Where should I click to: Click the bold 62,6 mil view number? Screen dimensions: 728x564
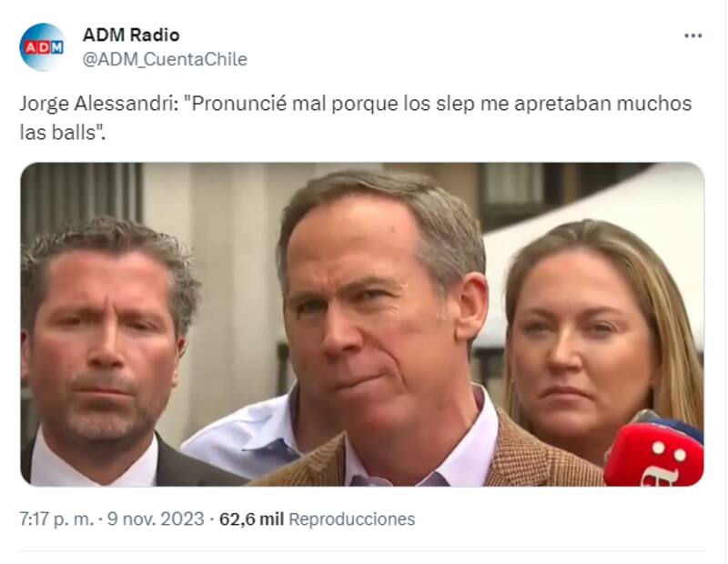pyautogui.click(x=251, y=519)
